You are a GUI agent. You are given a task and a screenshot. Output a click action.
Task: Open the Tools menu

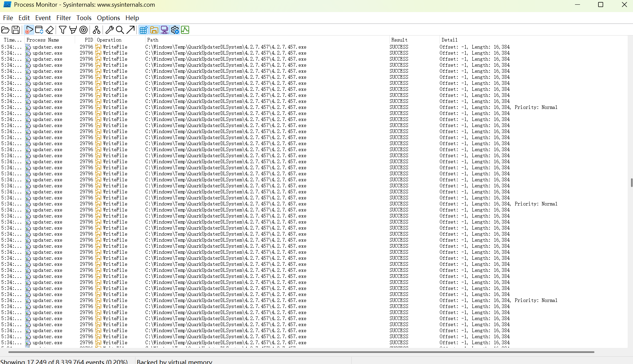[84, 18]
